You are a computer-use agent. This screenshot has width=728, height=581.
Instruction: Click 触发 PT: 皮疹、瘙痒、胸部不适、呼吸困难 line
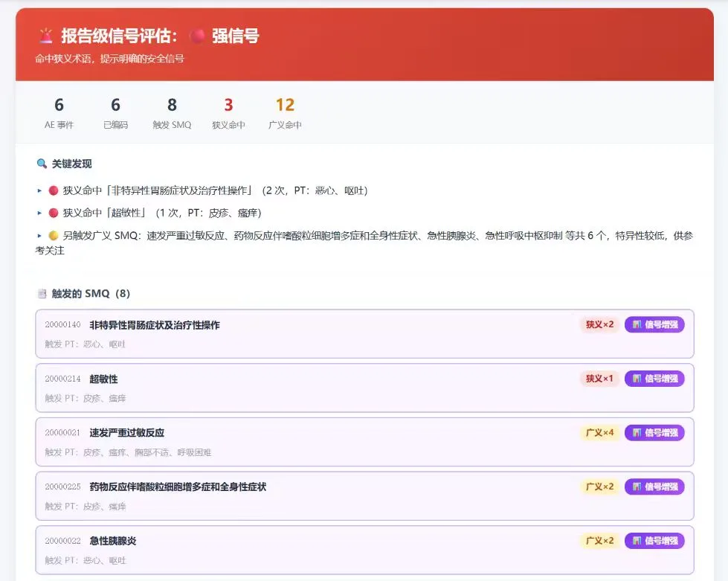[128, 452]
